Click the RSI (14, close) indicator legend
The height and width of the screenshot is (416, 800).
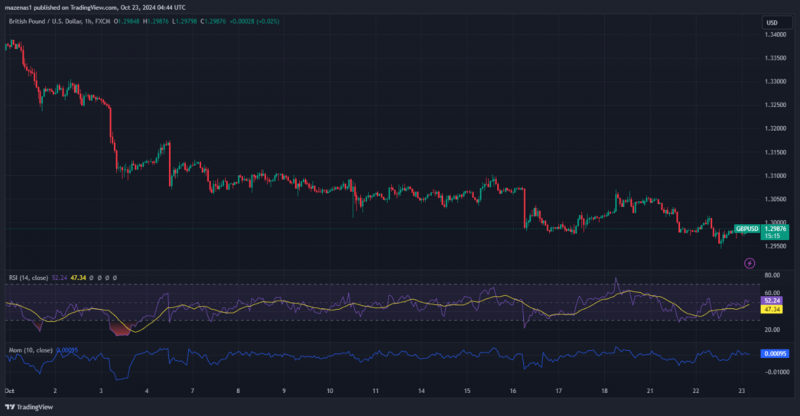coord(29,278)
